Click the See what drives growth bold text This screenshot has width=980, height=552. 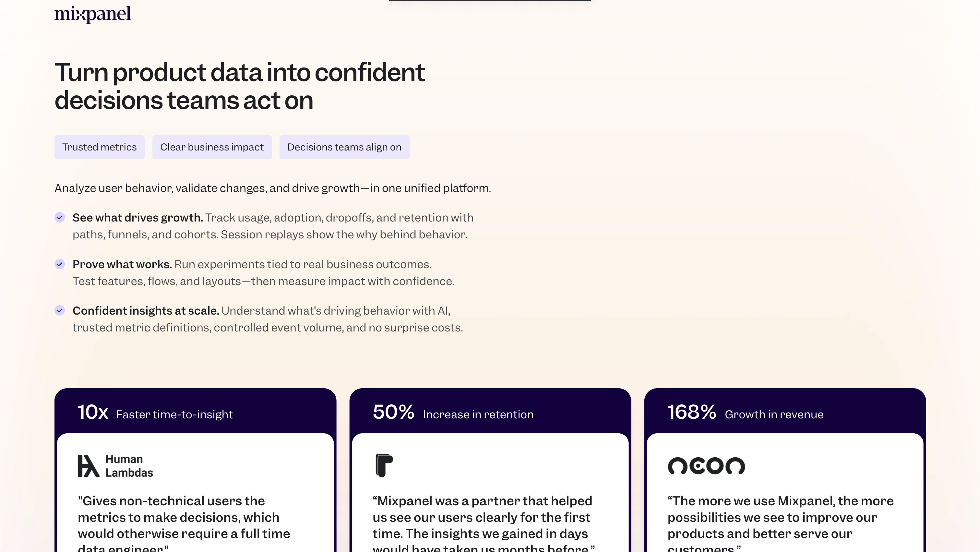tap(137, 218)
